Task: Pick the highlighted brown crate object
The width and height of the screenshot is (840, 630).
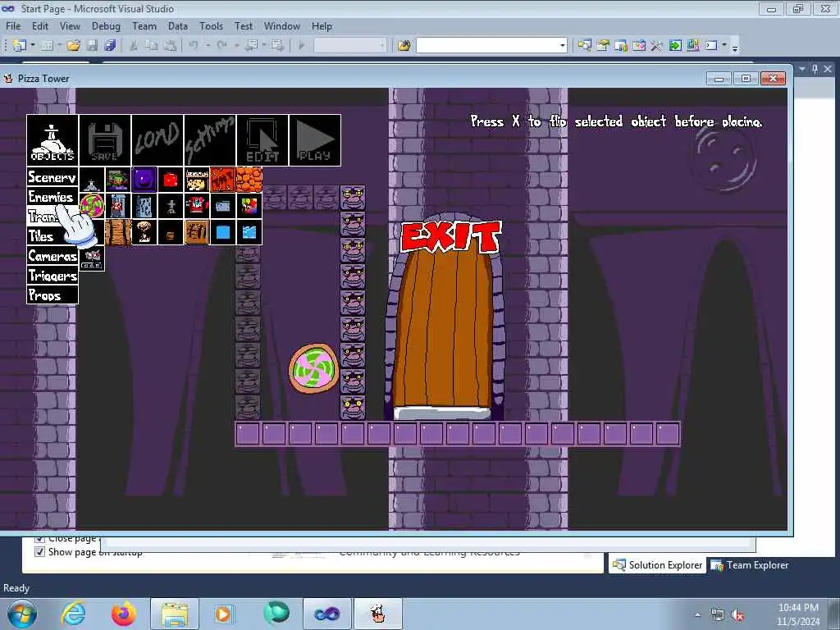Action: [197, 232]
